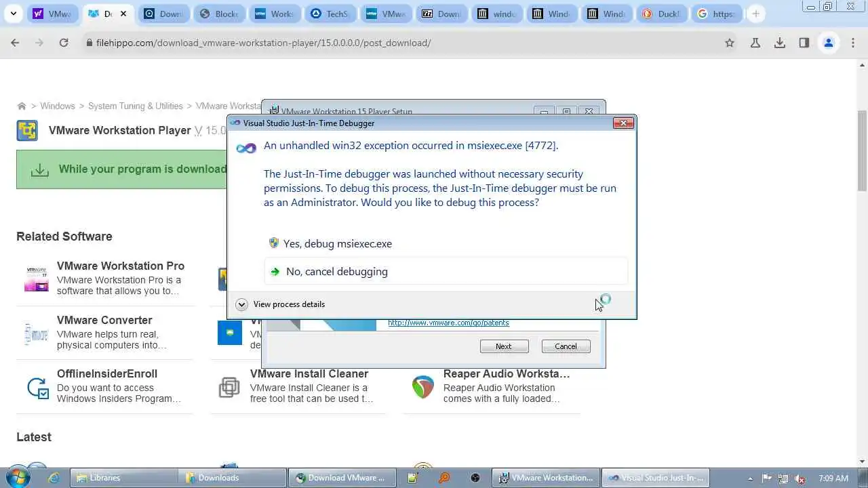Open VMware Converter title link
Screen dimensions: 868x488
coord(104,320)
